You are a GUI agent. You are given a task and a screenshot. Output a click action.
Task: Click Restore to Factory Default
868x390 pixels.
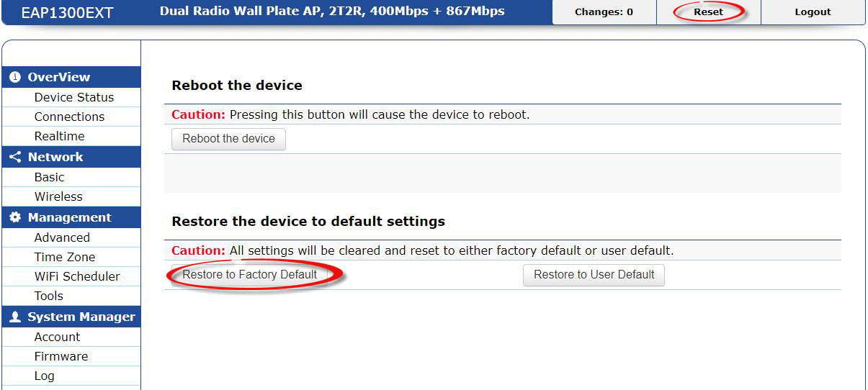(250, 275)
